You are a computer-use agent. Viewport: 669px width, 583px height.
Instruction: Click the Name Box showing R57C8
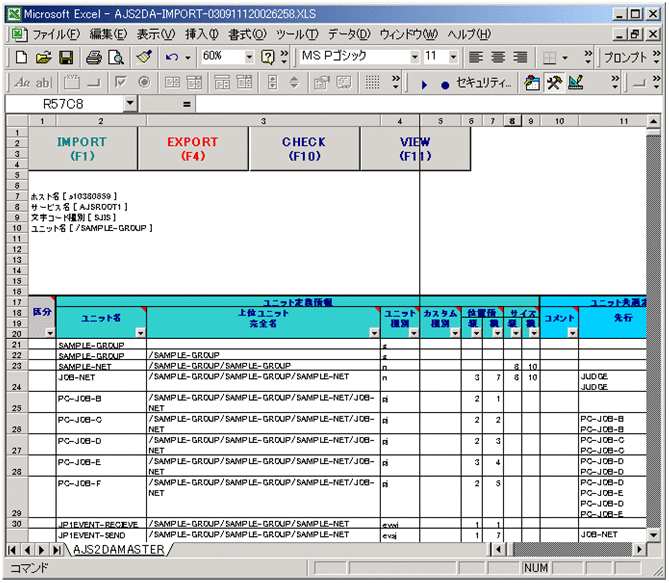(63, 104)
